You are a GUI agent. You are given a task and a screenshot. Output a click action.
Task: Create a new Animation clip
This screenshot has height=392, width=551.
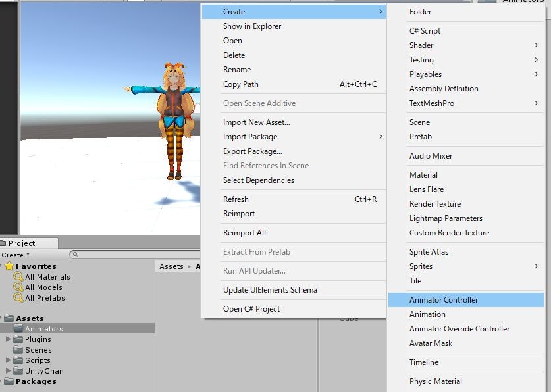coord(466,314)
